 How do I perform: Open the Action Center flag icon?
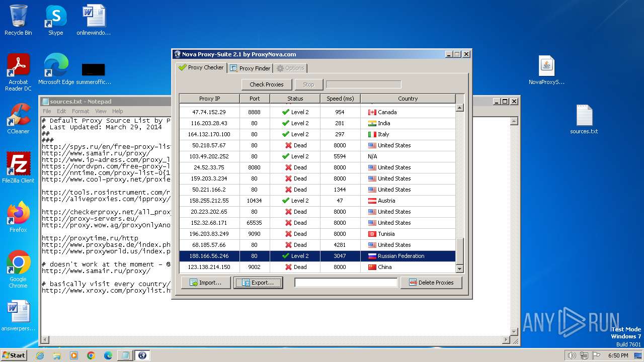click(x=597, y=355)
